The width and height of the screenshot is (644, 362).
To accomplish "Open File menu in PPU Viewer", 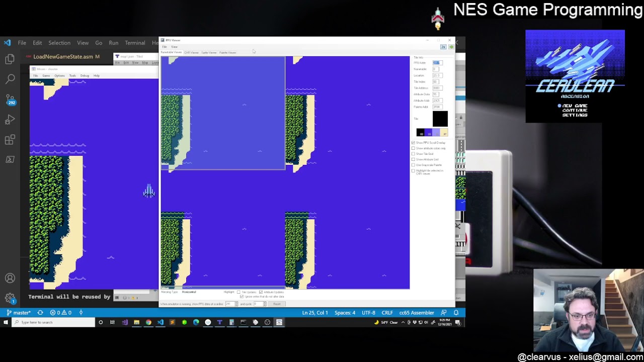I will [165, 47].
